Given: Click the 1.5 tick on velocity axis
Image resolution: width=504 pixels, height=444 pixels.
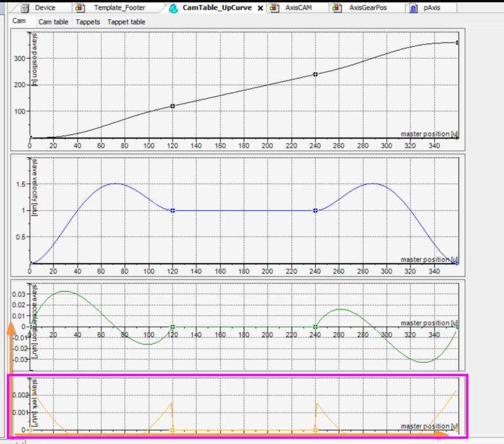Looking at the screenshot, I should click(x=21, y=184).
